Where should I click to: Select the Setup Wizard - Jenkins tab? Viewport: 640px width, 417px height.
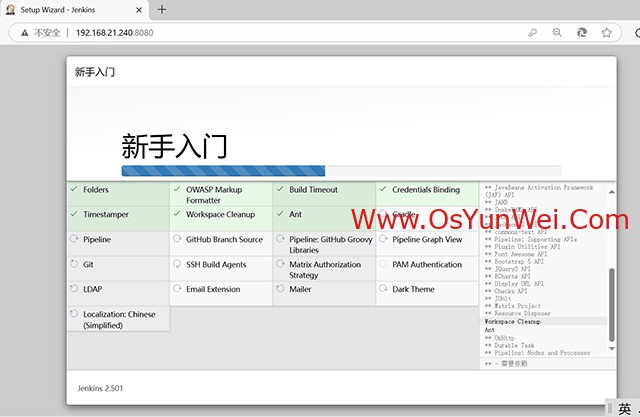click(x=75, y=10)
